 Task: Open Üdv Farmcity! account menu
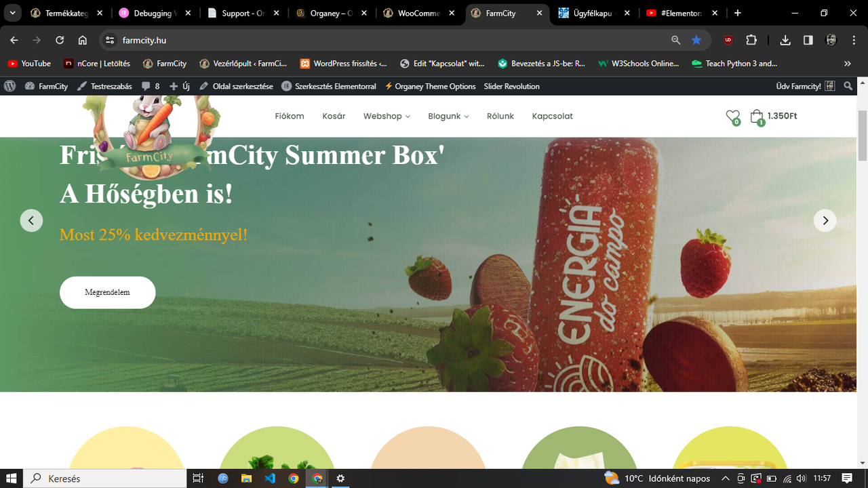click(805, 86)
